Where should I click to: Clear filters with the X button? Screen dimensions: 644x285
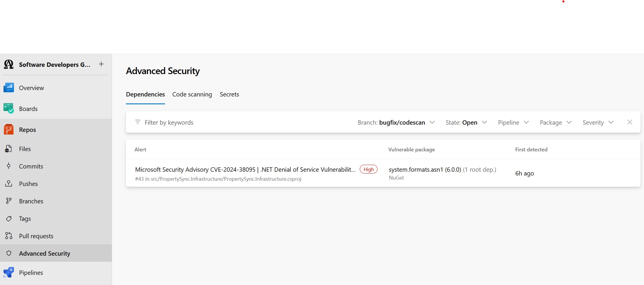[630, 122]
